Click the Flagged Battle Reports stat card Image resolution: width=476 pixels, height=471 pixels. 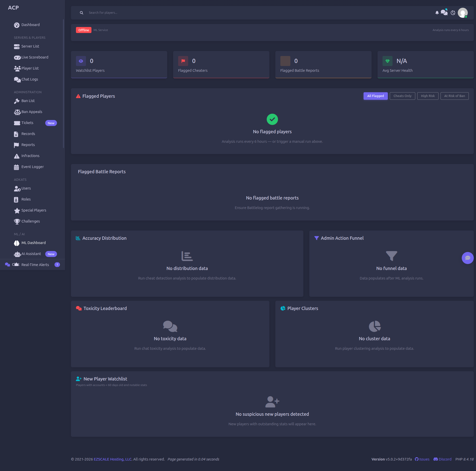[323, 65]
